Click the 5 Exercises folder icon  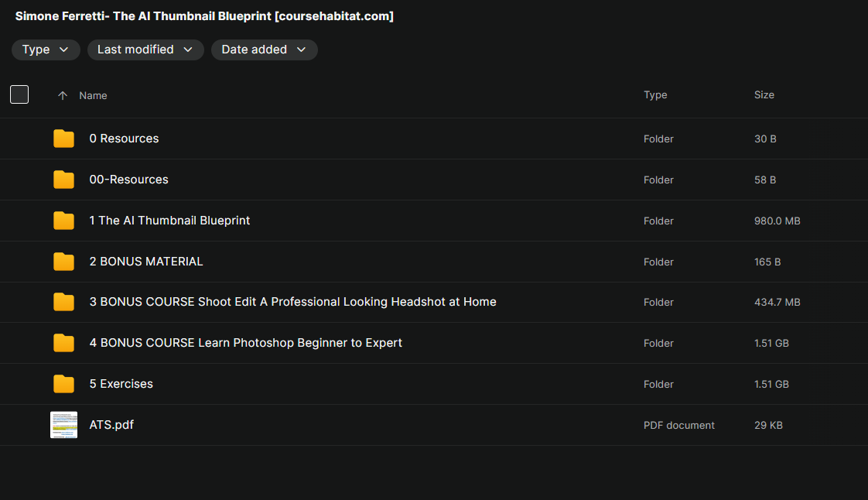tap(63, 384)
